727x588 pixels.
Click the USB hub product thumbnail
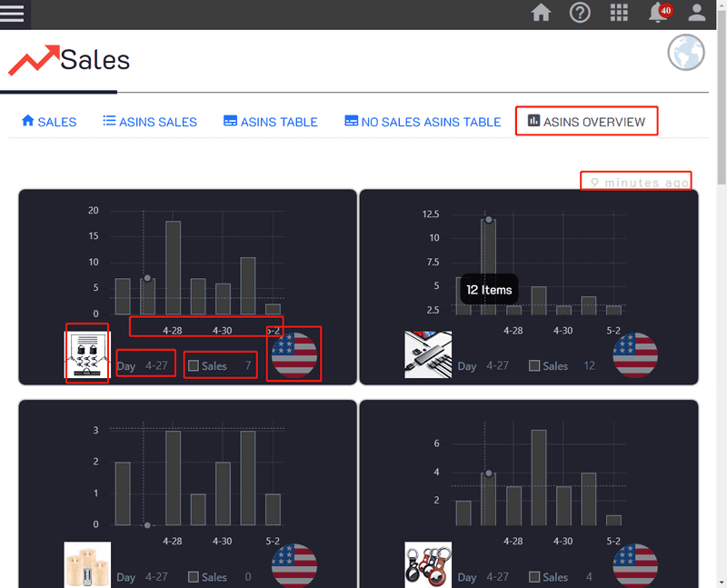tap(427, 354)
